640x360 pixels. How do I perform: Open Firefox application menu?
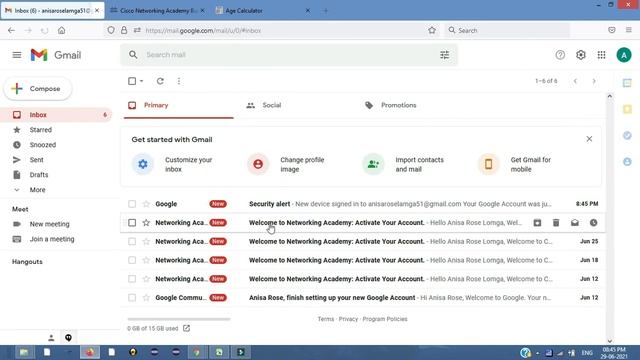click(629, 30)
